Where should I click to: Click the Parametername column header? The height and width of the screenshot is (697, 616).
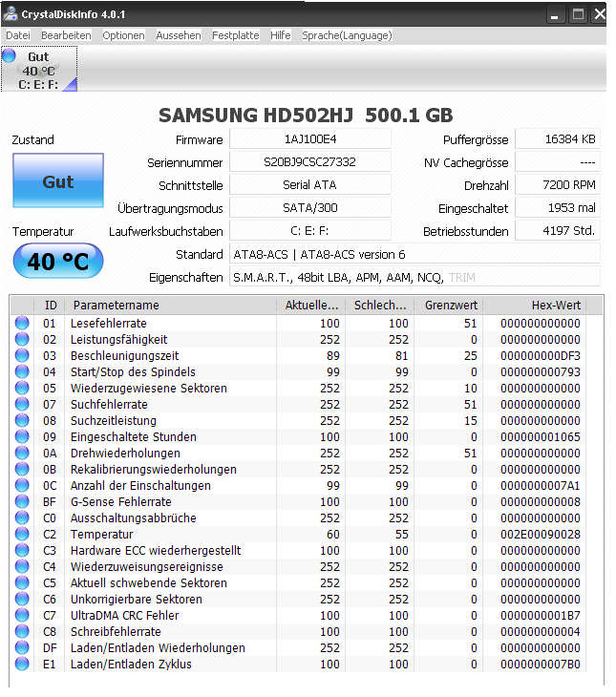pos(171,305)
